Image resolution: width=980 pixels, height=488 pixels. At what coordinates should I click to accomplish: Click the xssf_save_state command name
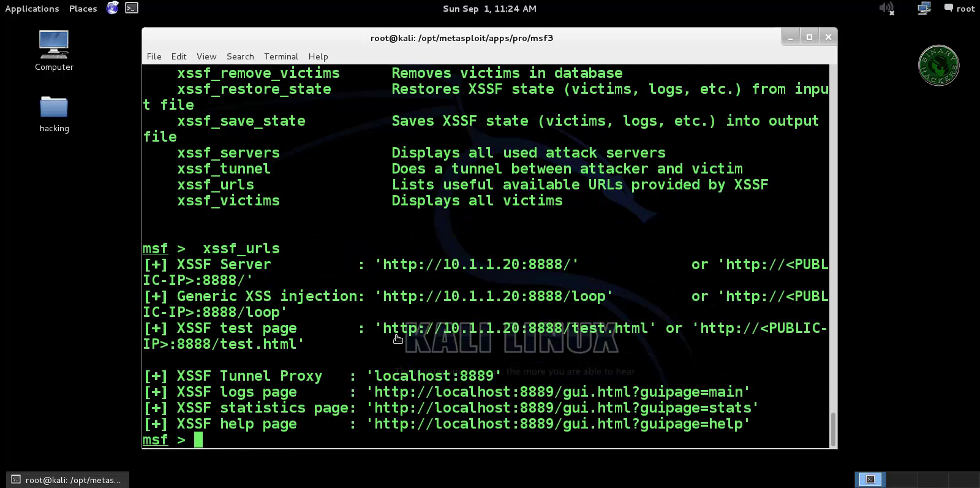point(241,121)
